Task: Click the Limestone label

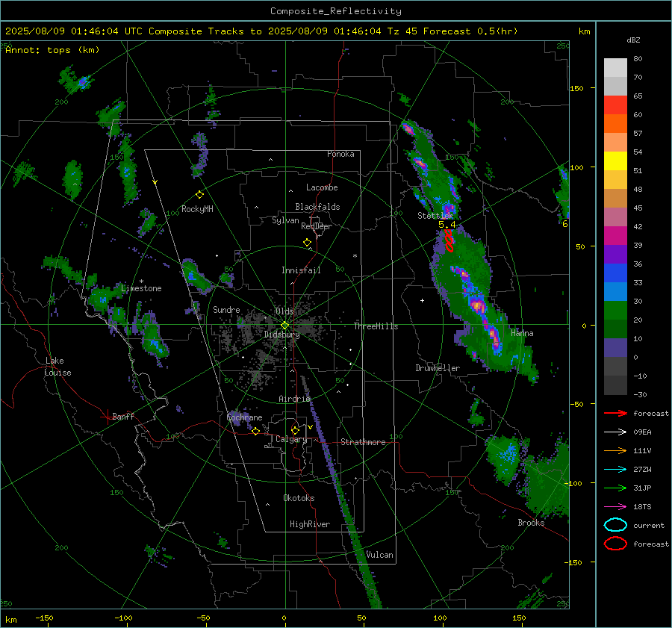Action: click(x=141, y=288)
